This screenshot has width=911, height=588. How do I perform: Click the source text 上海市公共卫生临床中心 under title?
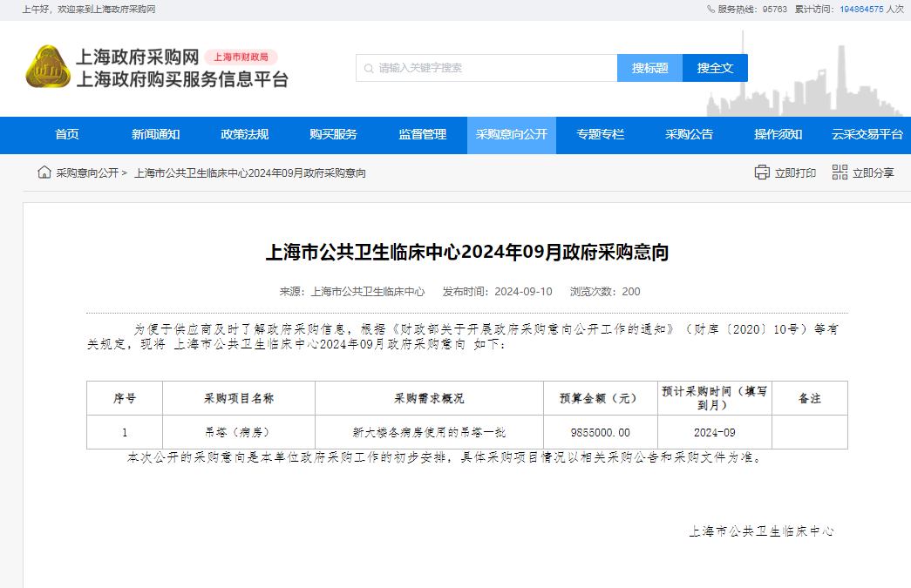coord(368,292)
